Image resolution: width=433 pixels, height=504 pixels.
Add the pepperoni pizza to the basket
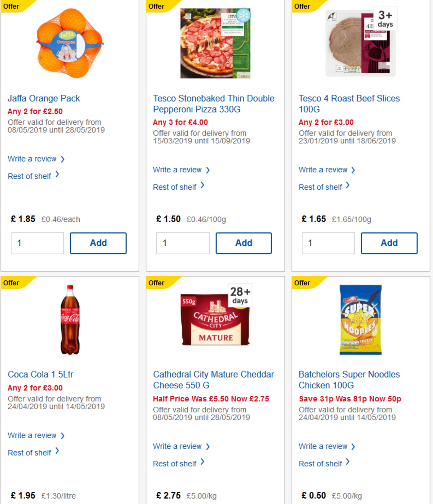pyautogui.click(x=244, y=243)
